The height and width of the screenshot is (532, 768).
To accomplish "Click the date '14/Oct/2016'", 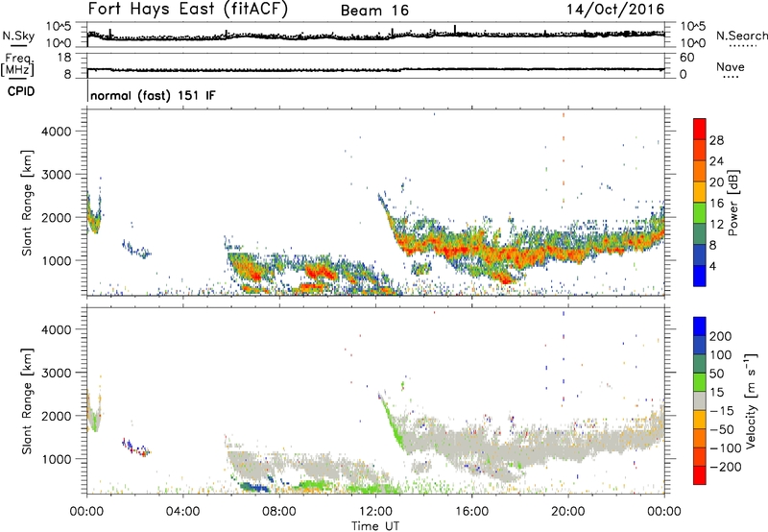I will point(615,10).
